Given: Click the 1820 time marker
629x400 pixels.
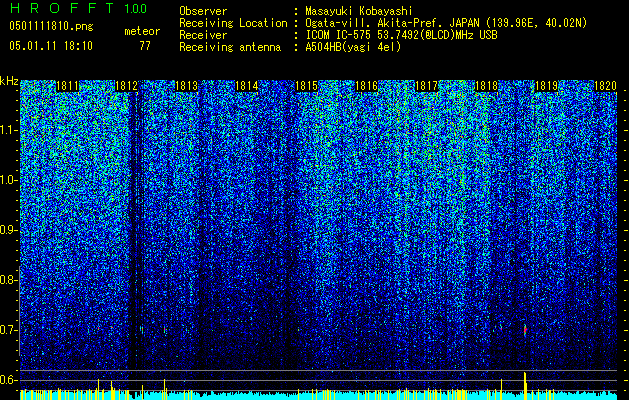Looking at the screenshot, I should (x=605, y=86).
